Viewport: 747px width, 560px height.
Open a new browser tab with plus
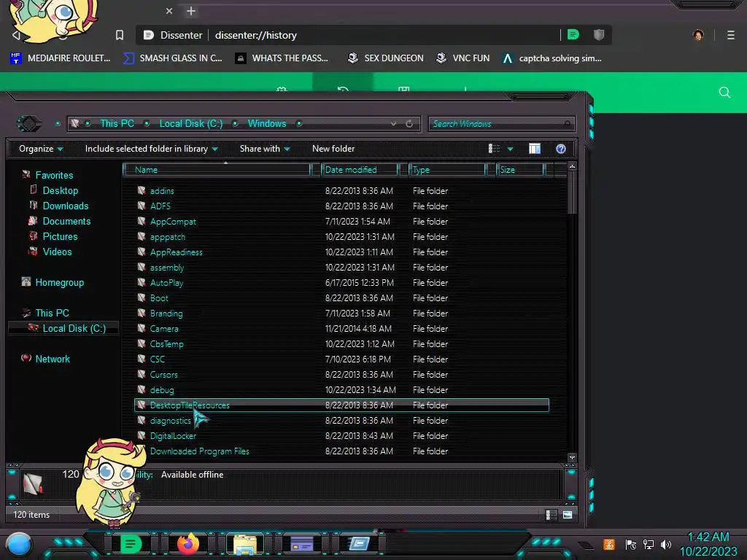[191, 11]
